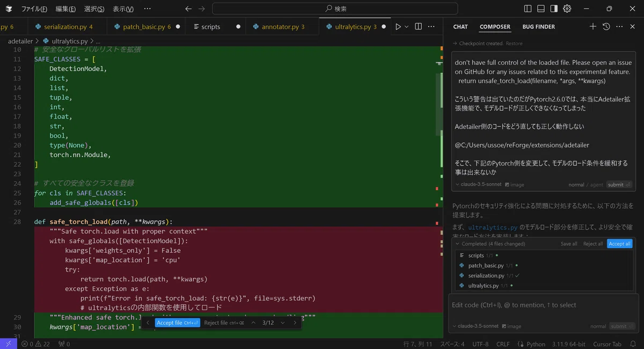Change UTF-8 file encoding

tap(480, 344)
